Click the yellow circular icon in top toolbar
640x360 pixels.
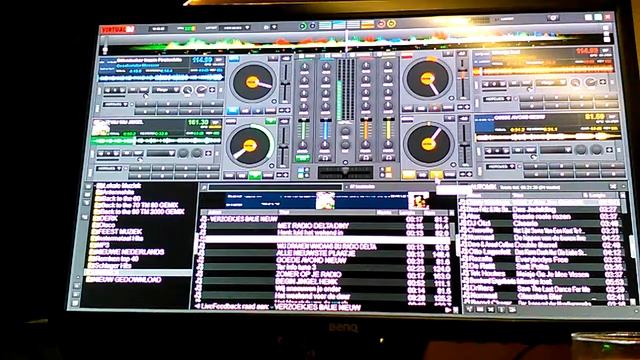pyautogui.click(x=391, y=24)
